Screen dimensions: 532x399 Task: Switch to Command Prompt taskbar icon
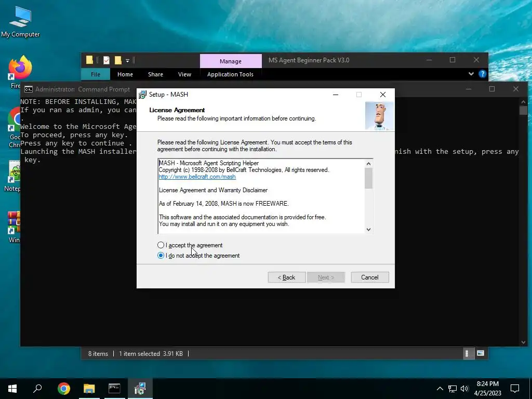pyautogui.click(x=114, y=388)
